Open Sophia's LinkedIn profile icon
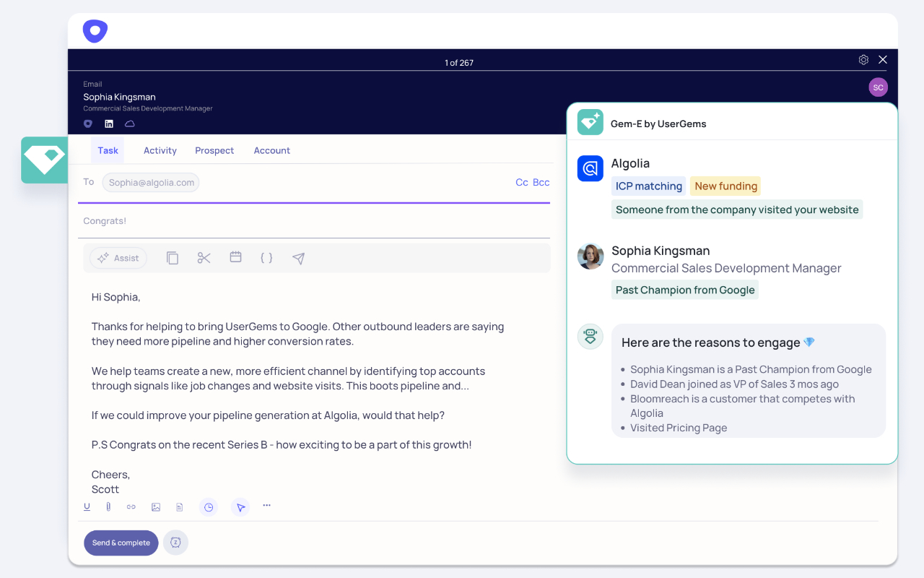This screenshot has height=578, width=924. (108, 123)
